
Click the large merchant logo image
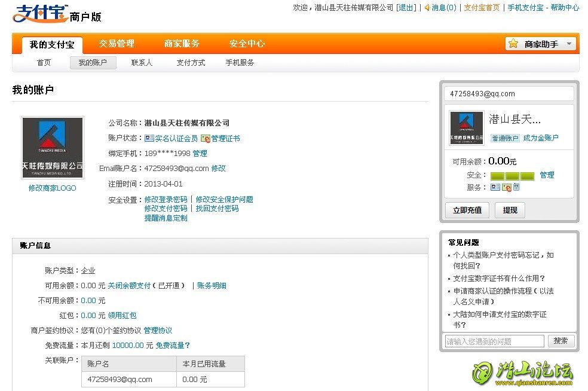coord(53,148)
